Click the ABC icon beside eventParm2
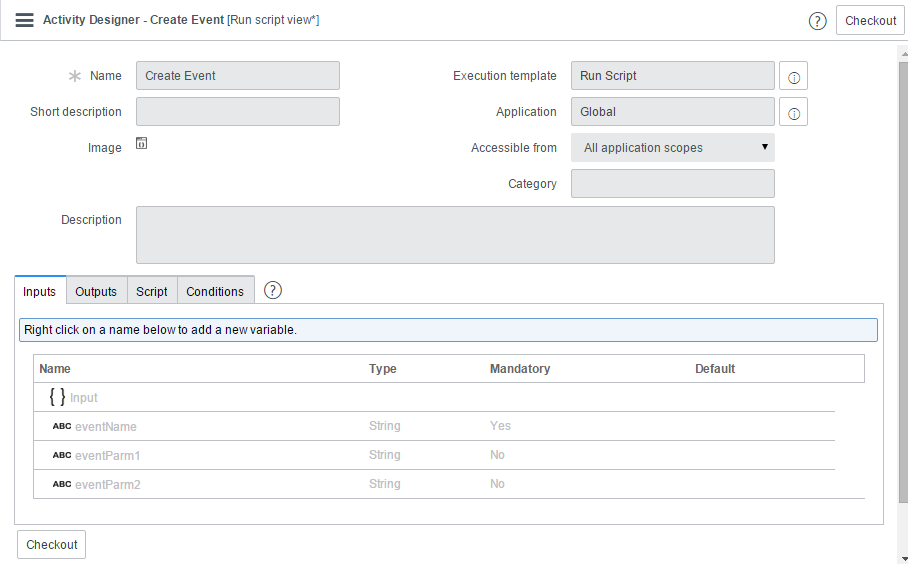The width and height of the screenshot is (908, 564). click(62, 484)
